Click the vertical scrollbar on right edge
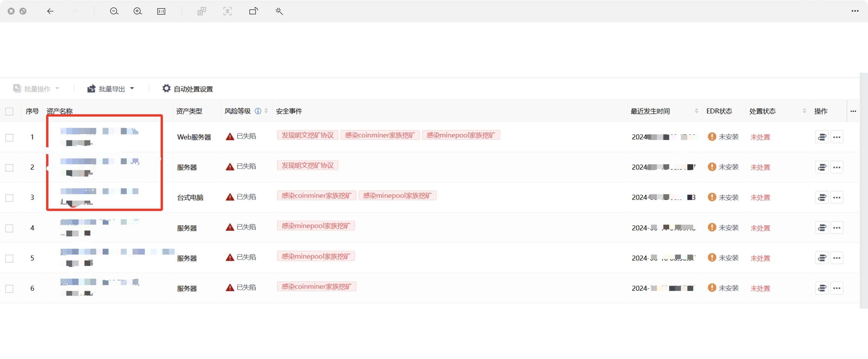The image size is (868, 359). (x=863, y=190)
